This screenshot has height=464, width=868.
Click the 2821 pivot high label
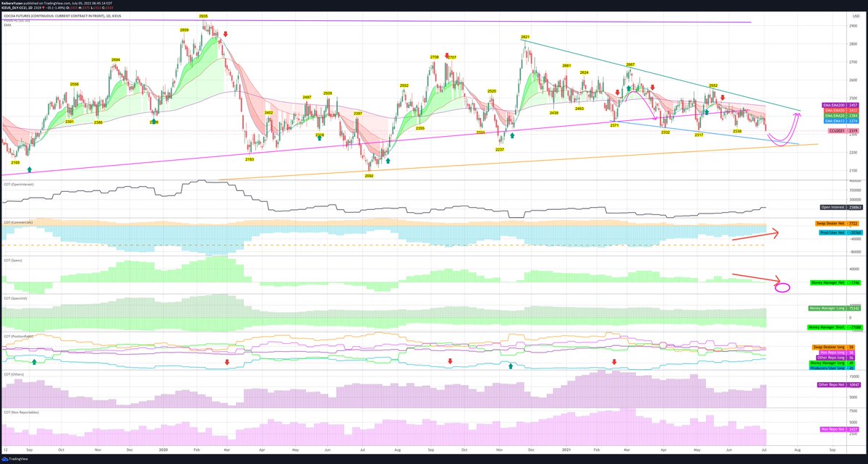click(x=525, y=36)
